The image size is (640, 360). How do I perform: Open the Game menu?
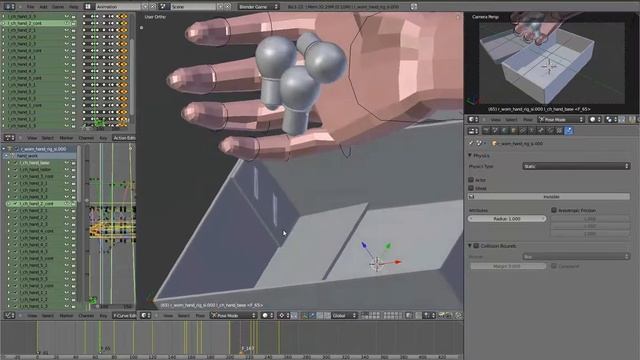[58, 7]
